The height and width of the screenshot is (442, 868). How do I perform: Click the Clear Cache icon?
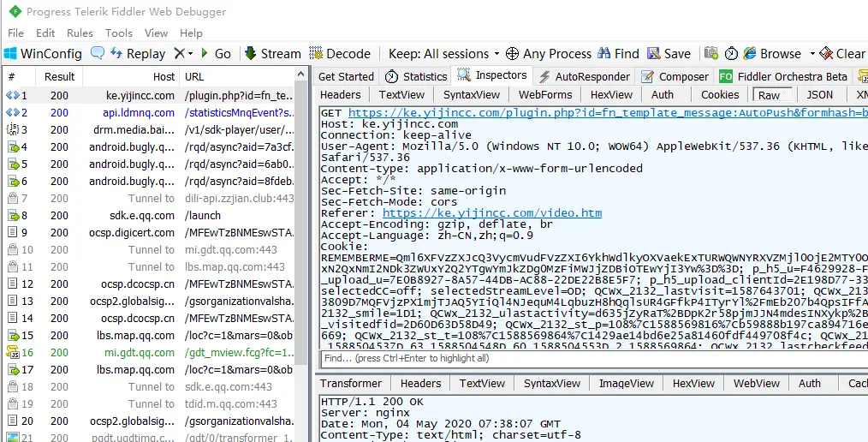pyautogui.click(x=826, y=54)
